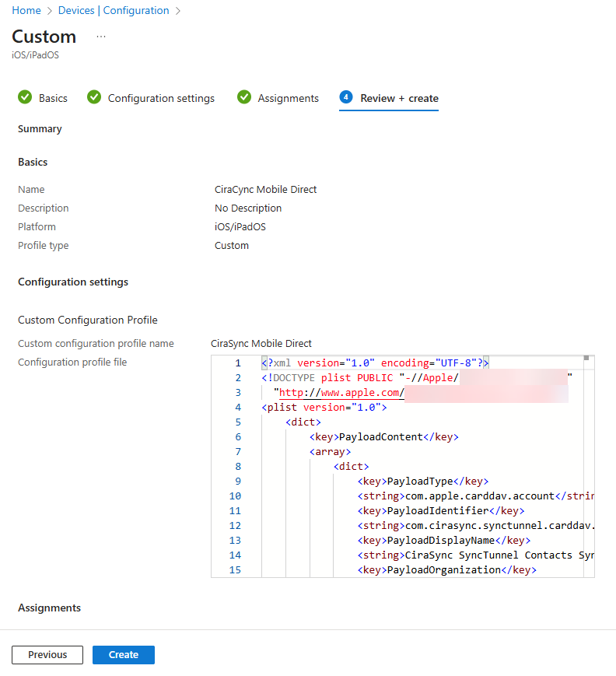Viewport: 616px width, 676px height.
Task: Switch to the Assignments step tab
Action: [288, 98]
